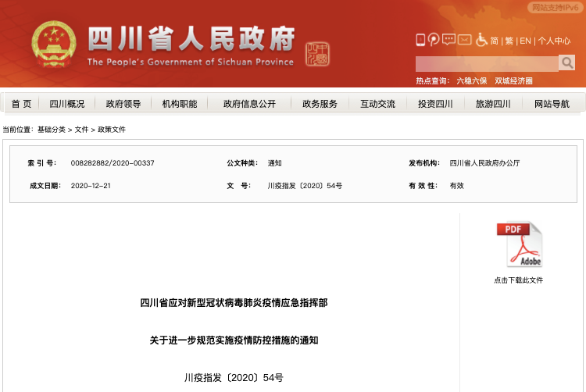The image size is (586, 392).
Task: Select document number 川疫指发〔2020〕54号 in table
Action: pyautogui.click(x=305, y=186)
